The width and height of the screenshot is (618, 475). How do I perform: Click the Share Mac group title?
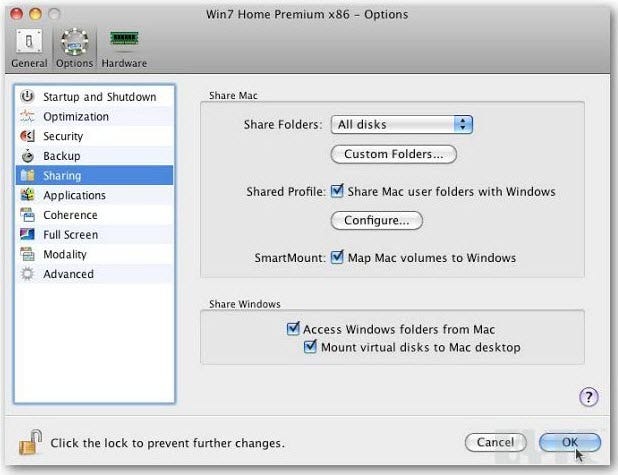click(x=233, y=95)
